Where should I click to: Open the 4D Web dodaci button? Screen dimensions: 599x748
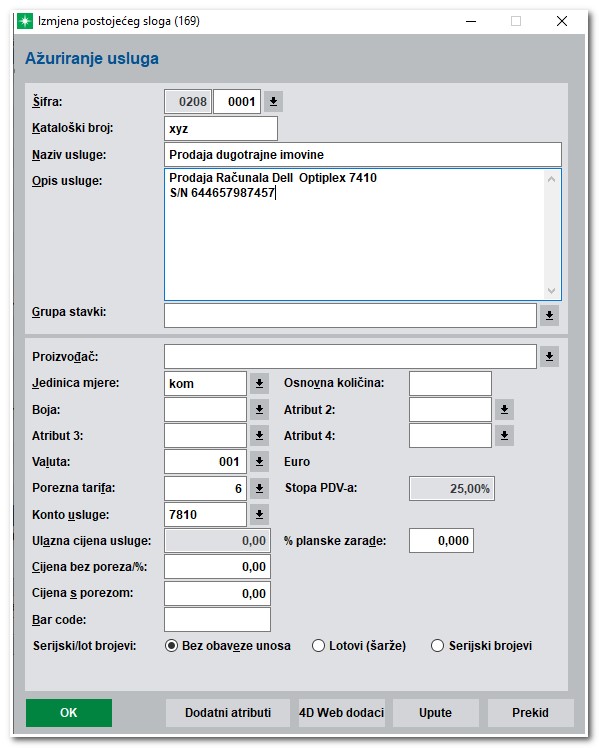(341, 713)
